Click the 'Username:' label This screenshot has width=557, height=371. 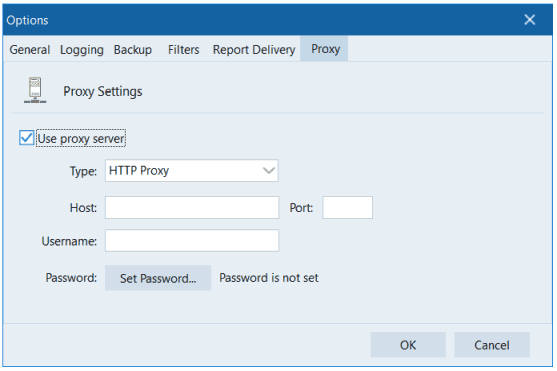point(69,241)
